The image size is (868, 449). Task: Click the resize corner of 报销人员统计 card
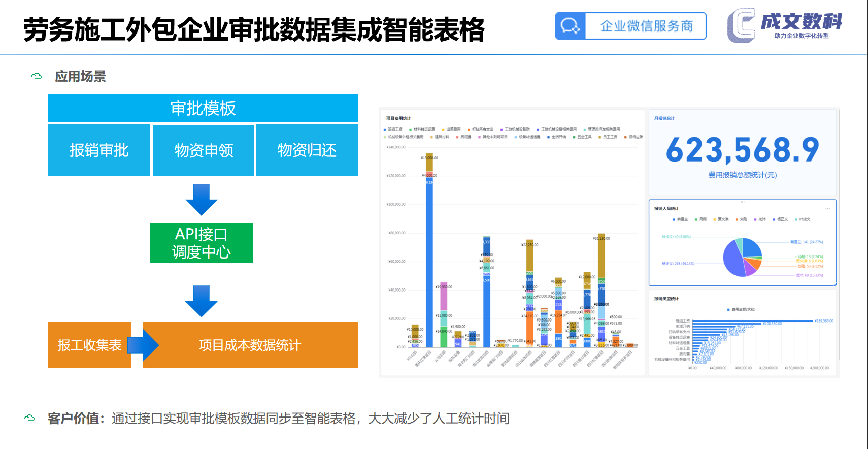pyautogui.click(x=834, y=284)
